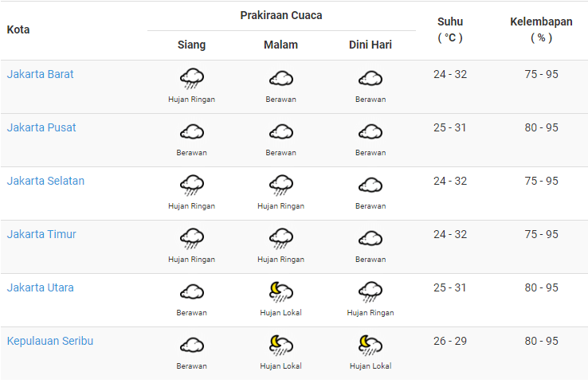
Task: Open the Jakarta Pusat city link
Action: pyautogui.click(x=41, y=127)
